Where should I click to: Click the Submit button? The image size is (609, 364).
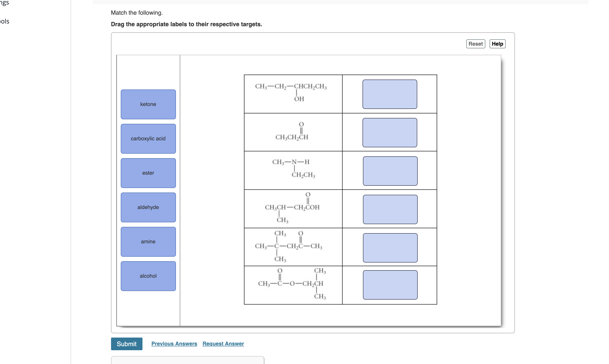(x=126, y=344)
